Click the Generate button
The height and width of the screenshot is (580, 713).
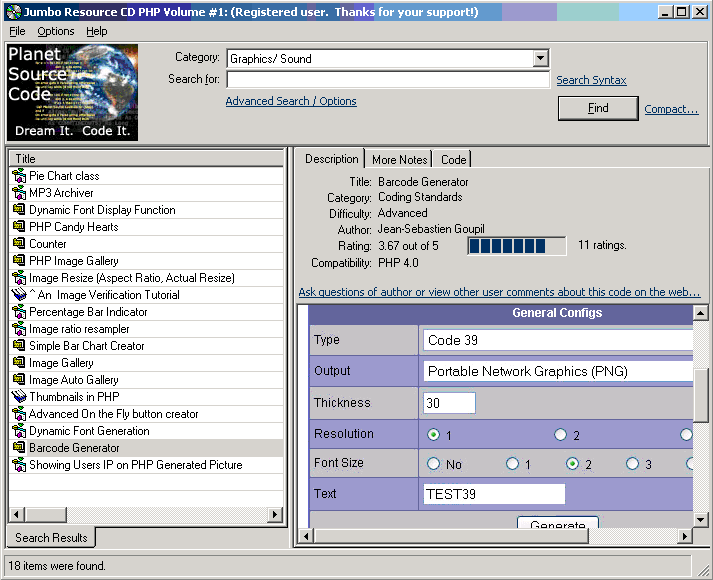[x=557, y=522]
